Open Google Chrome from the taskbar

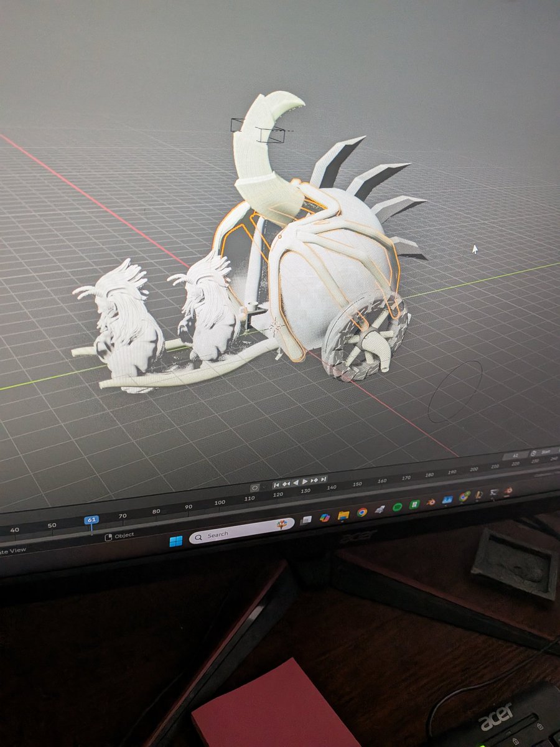[x=362, y=512]
